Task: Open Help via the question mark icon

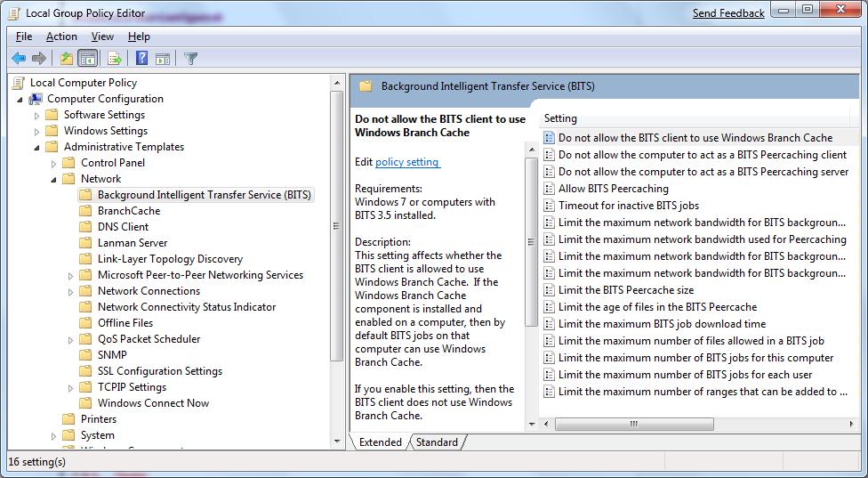Action: [x=141, y=58]
